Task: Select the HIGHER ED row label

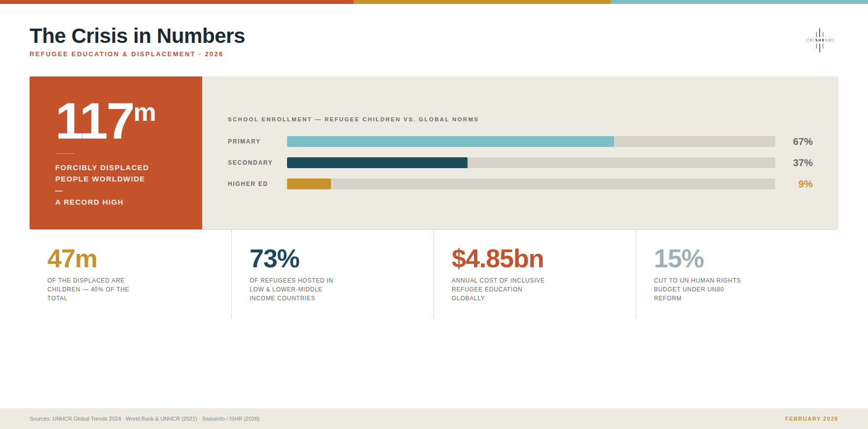Action: click(x=248, y=184)
